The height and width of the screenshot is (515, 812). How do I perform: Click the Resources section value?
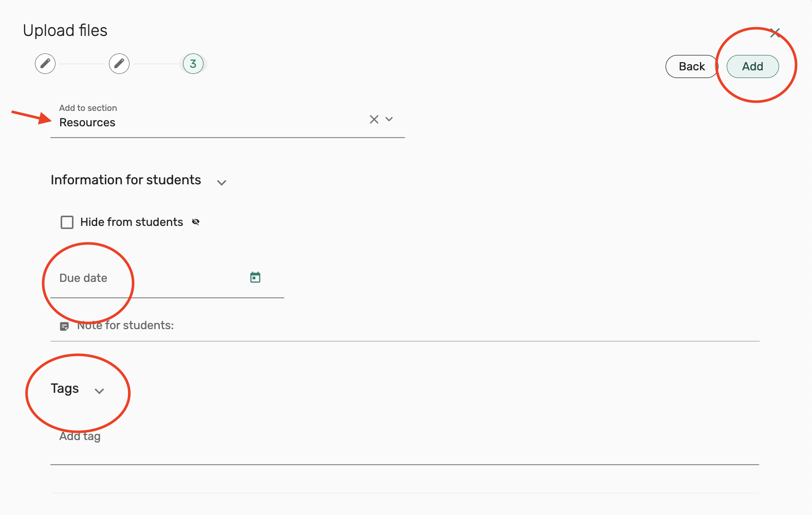pyautogui.click(x=87, y=123)
